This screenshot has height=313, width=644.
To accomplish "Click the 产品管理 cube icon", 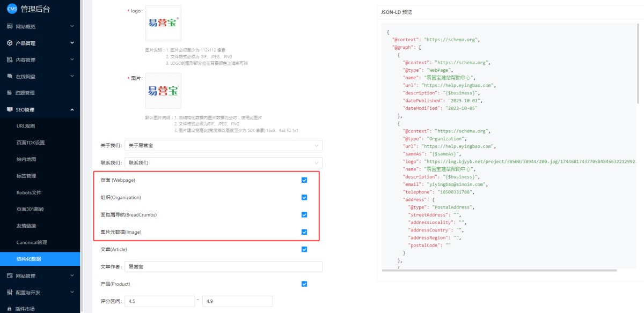I will pyautogui.click(x=10, y=43).
